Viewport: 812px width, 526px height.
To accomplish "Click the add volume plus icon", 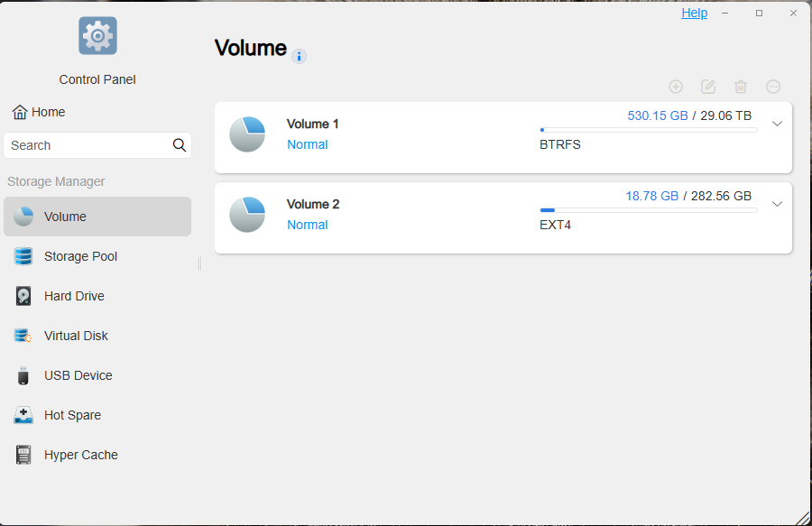I will (x=675, y=87).
